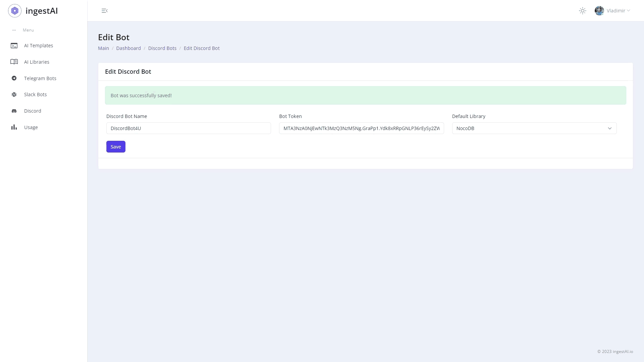The height and width of the screenshot is (362, 644).
Task: Click the Usage bar chart icon
Action: 14,127
